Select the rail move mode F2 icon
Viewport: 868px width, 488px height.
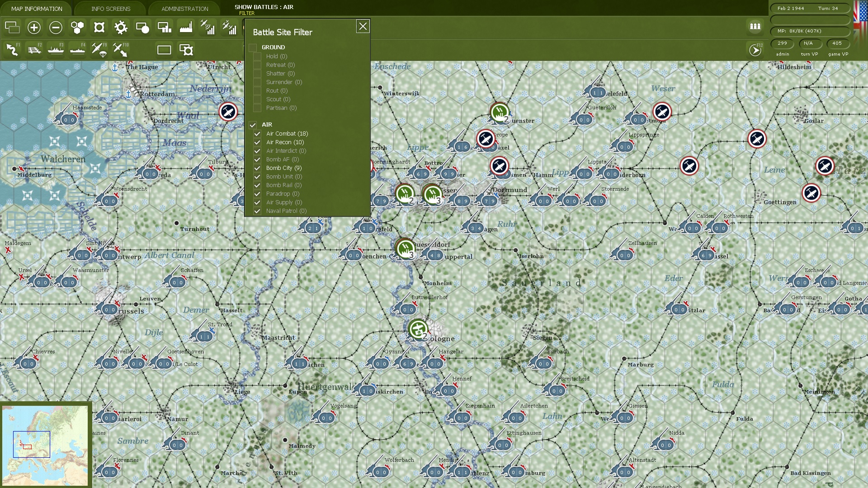click(x=34, y=49)
